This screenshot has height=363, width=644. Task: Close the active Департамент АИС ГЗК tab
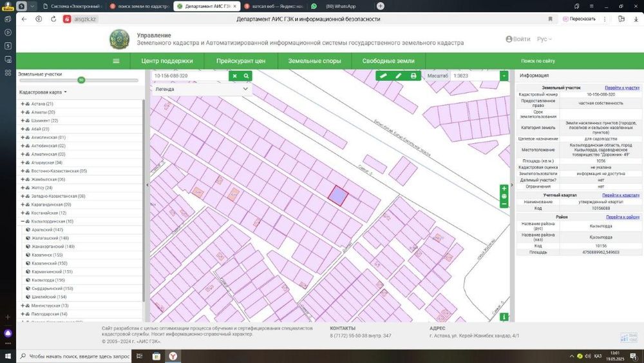coord(234,6)
